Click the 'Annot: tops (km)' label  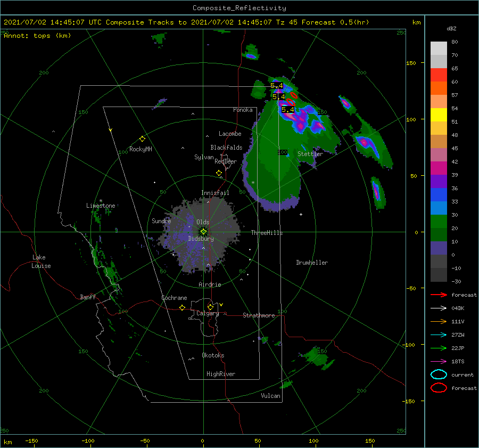[x=37, y=36]
